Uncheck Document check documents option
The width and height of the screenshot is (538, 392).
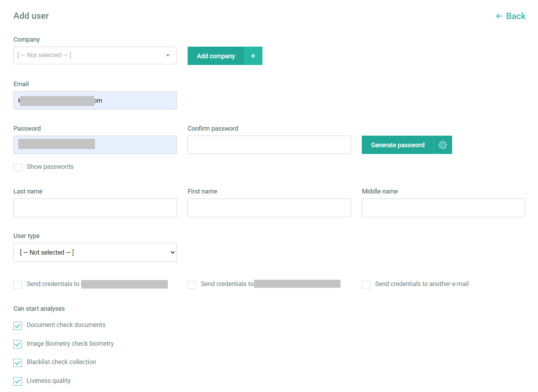[x=18, y=326]
